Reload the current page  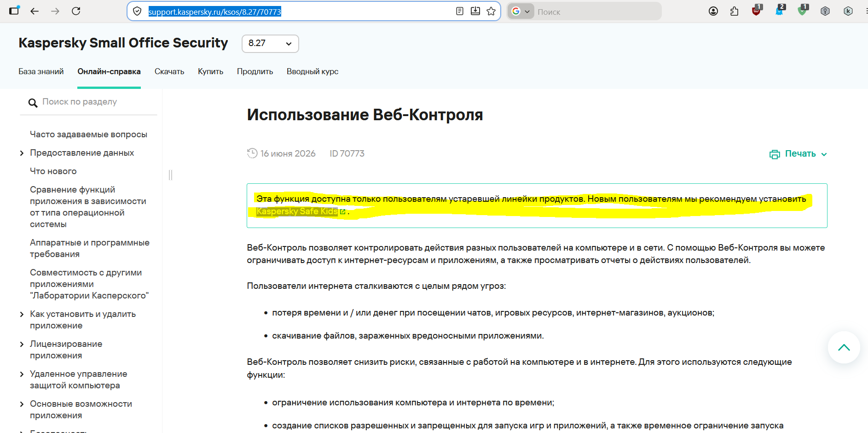(76, 11)
